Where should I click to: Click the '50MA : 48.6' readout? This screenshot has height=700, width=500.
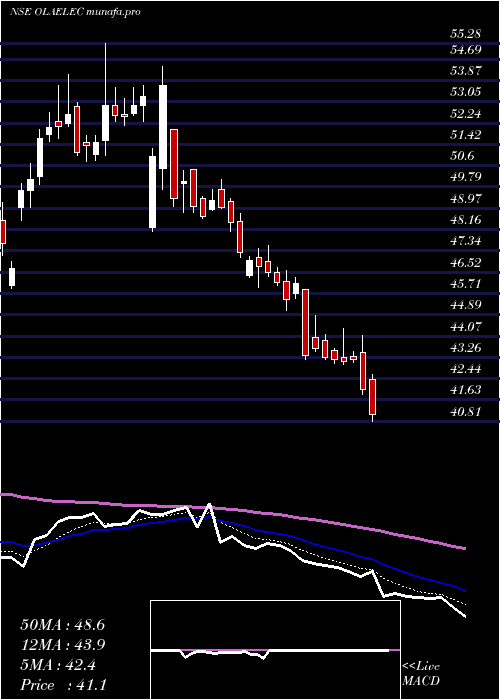coord(62,625)
